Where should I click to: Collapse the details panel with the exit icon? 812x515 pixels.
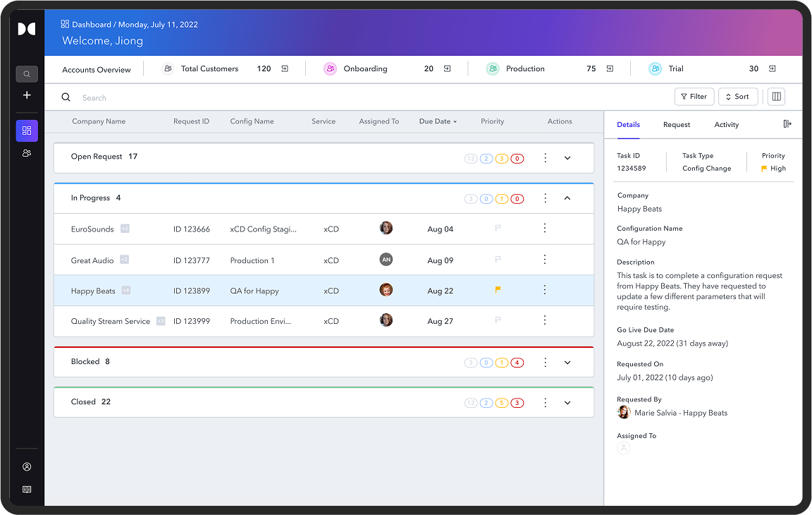click(x=787, y=124)
